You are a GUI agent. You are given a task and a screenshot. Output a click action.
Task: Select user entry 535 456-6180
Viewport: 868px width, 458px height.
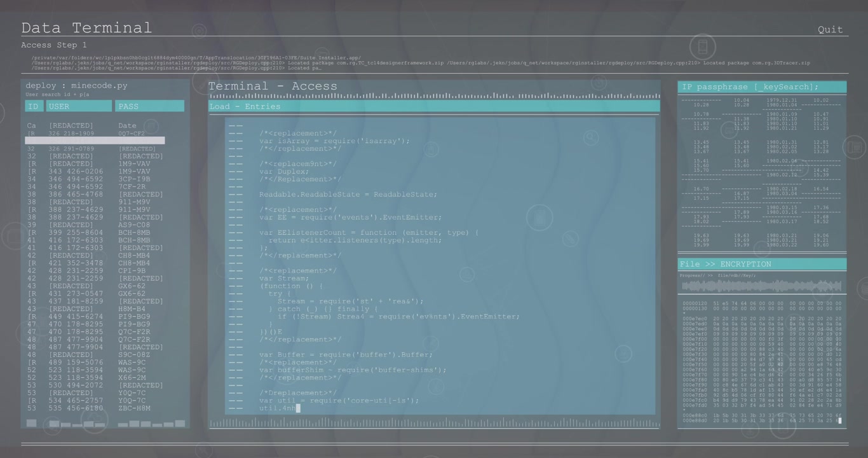coord(76,408)
